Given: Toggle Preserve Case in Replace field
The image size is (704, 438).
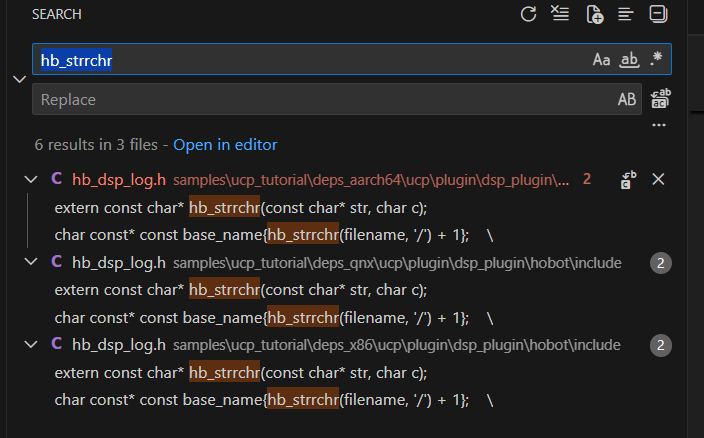Looking at the screenshot, I should [627, 99].
